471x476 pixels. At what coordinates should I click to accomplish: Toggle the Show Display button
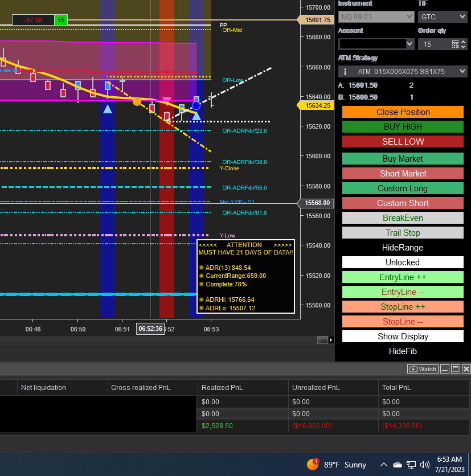403,337
